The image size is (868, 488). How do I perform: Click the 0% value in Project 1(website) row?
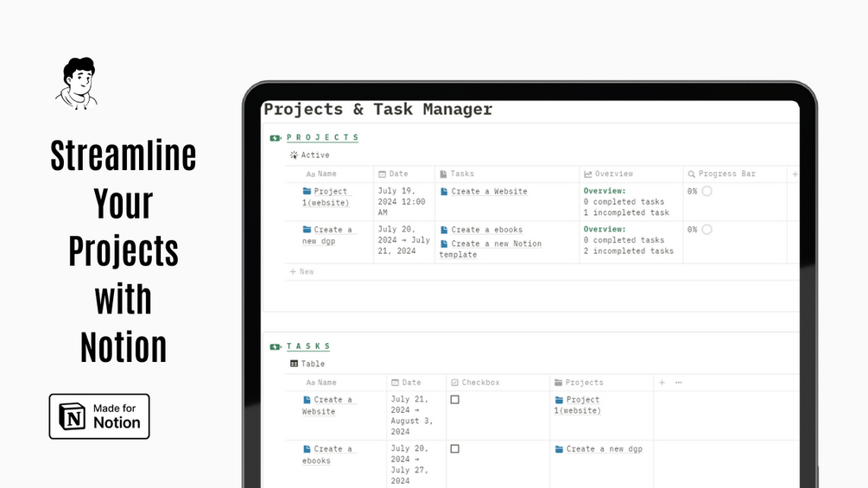[x=692, y=192]
